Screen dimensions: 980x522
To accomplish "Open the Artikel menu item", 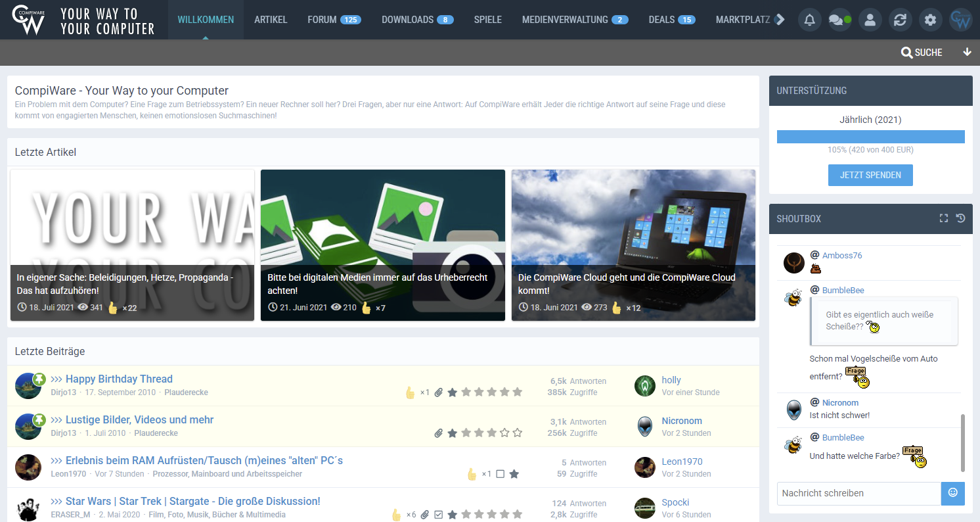I will point(271,20).
